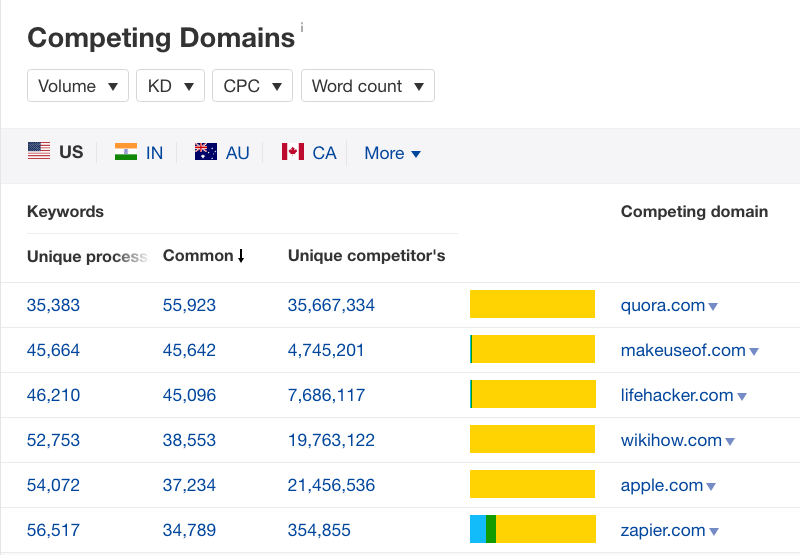
Task: Click the zapier.com keyword overlap bar
Action: (x=533, y=529)
